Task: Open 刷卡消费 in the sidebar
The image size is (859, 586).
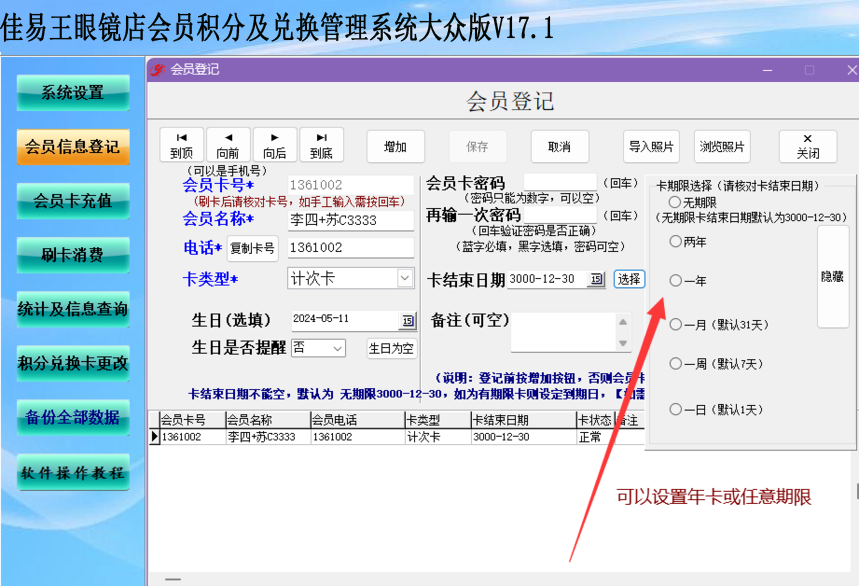Action: coord(73,255)
